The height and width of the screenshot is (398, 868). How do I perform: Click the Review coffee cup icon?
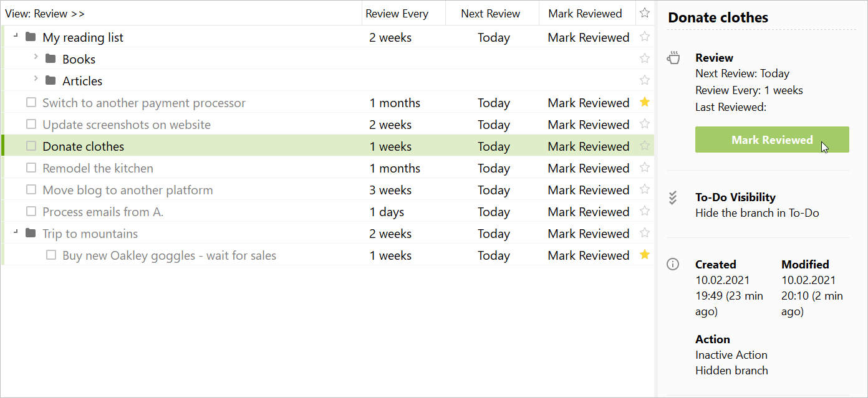673,57
